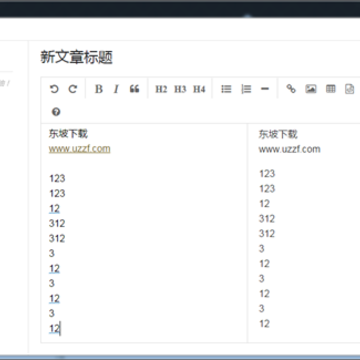Insert an ordered numbered list
Viewport: 360px width, 360px height.
pos(246,89)
